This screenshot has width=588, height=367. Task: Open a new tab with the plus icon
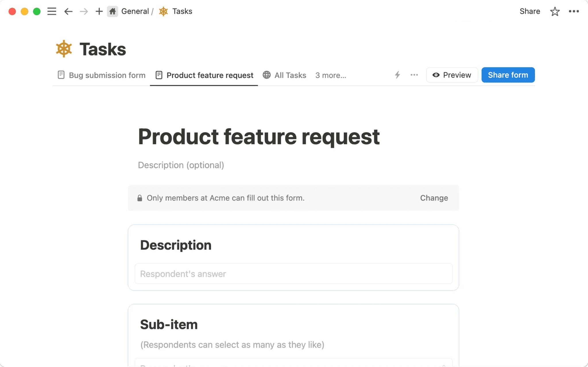[99, 11]
